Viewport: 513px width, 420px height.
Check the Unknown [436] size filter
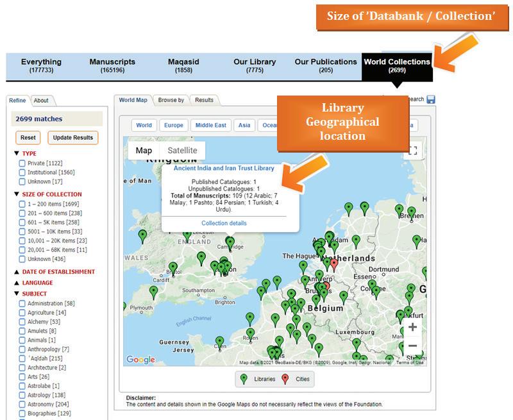(22, 259)
